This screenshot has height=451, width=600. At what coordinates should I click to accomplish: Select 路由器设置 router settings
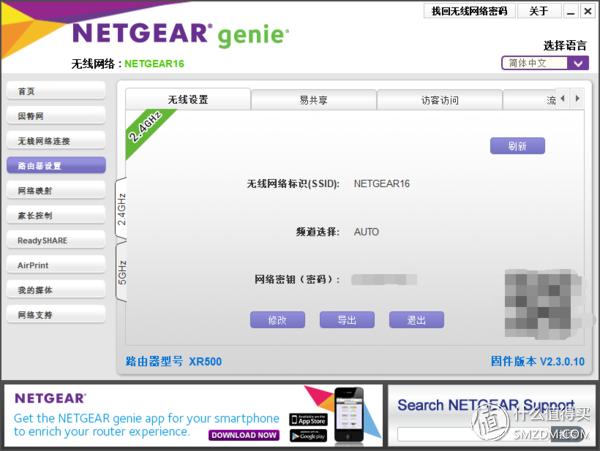(56, 166)
